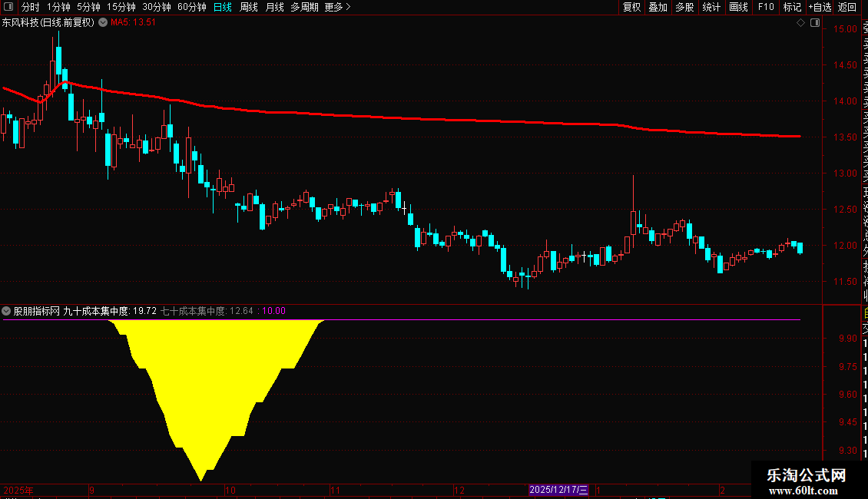The width and height of the screenshot is (868, 499).
Task: Click the 标记 mark button
Action: coord(792,7)
